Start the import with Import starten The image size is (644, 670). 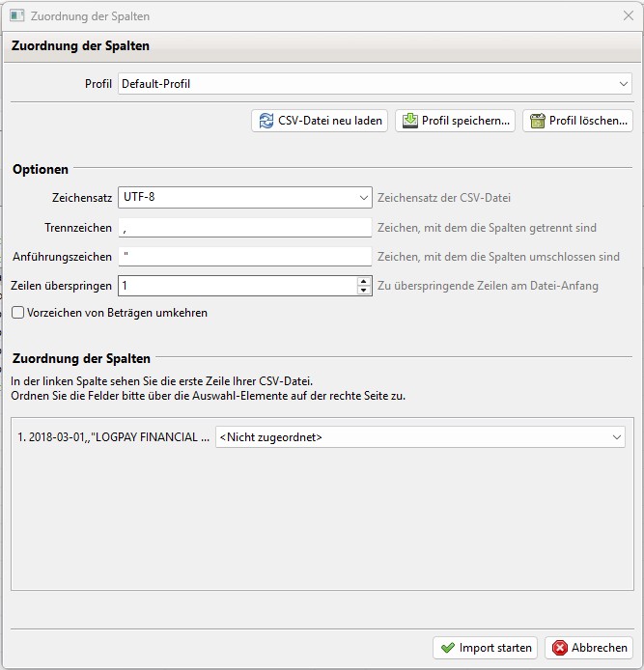(486, 648)
